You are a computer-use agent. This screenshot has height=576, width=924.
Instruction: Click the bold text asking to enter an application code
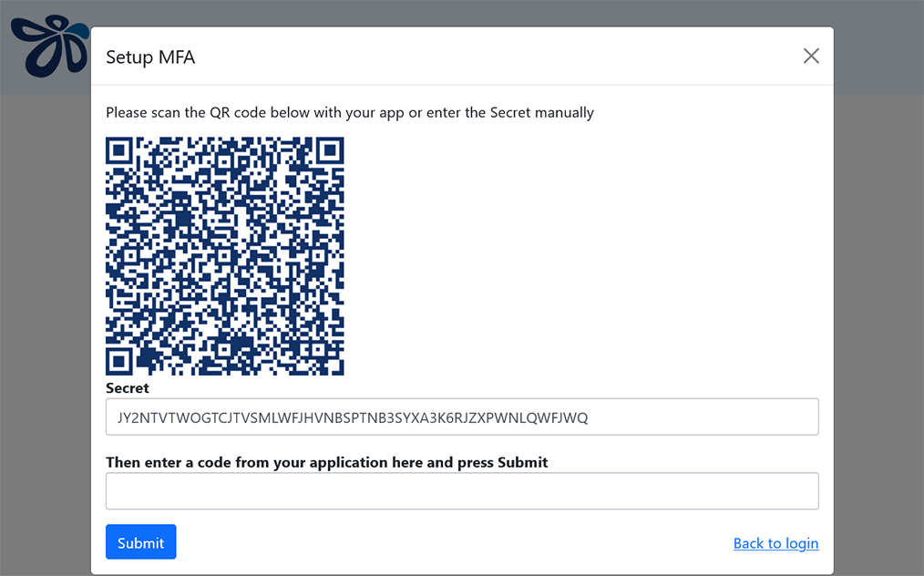click(x=327, y=462)
